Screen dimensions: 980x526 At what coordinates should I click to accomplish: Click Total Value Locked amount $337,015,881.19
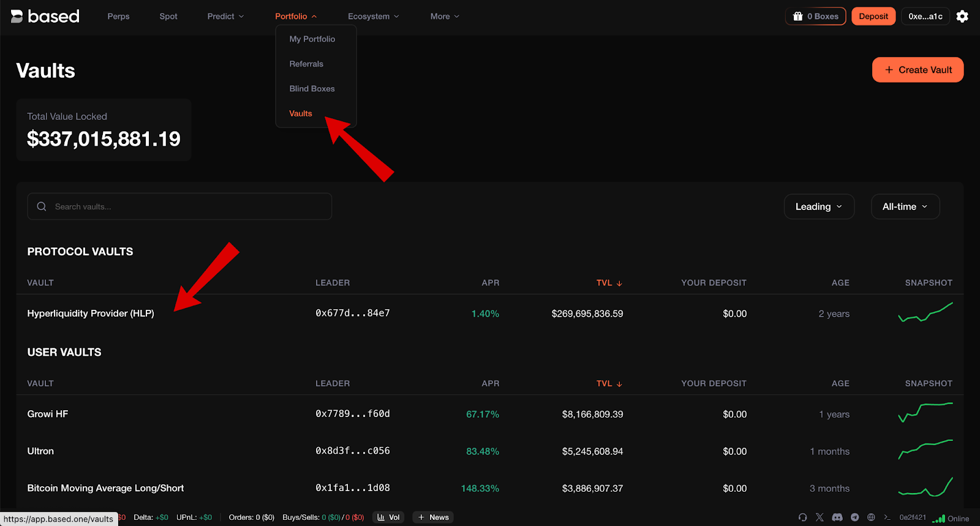(x=104, y=139)
